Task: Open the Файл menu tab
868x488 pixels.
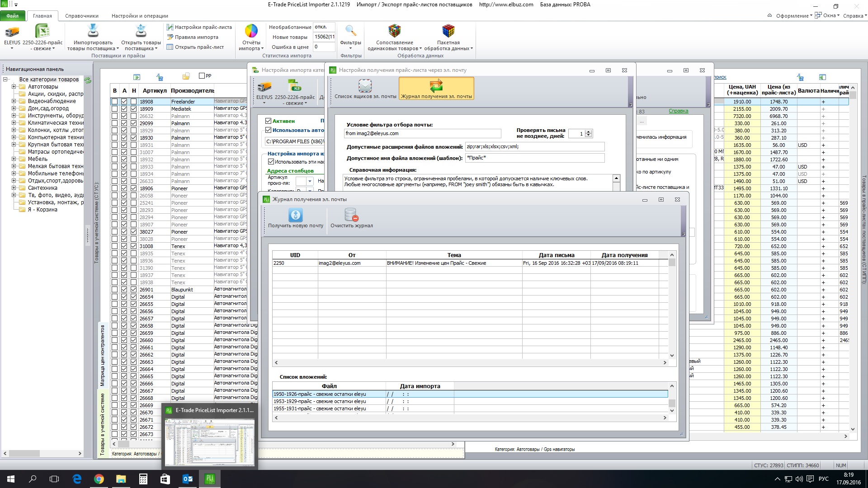Action: point(13,16)
